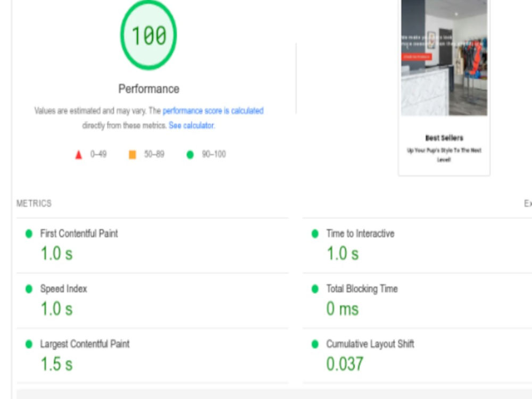
Task: Click the 1.0 s Speed Index value
Action: [57, 309]
